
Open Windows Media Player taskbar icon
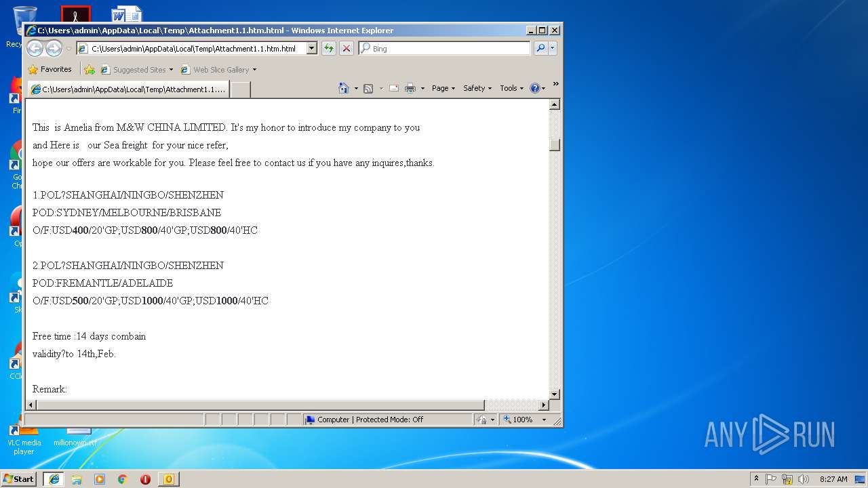coord(100,479)
